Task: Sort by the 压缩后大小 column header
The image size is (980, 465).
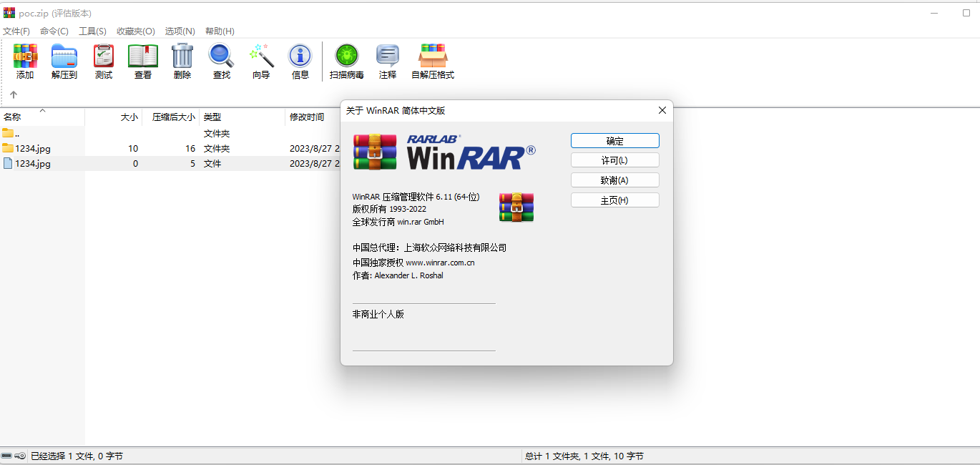Action: 171,117
